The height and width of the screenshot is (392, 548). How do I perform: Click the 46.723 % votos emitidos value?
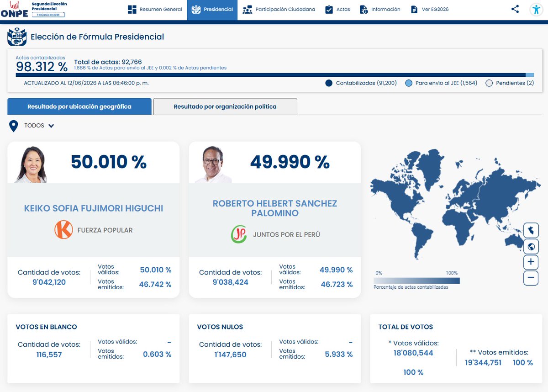[x=337, y=284]
